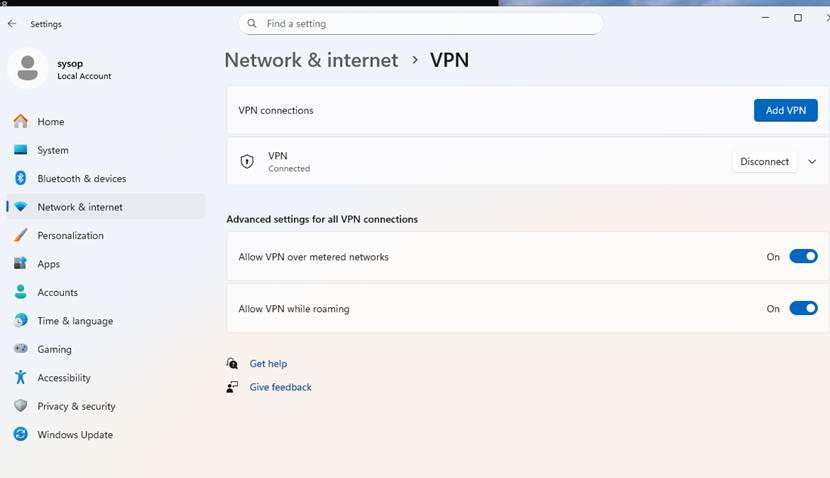Click the Find a setting search box
This screenshot has height=478, width=830.
[x=421, y=24]
